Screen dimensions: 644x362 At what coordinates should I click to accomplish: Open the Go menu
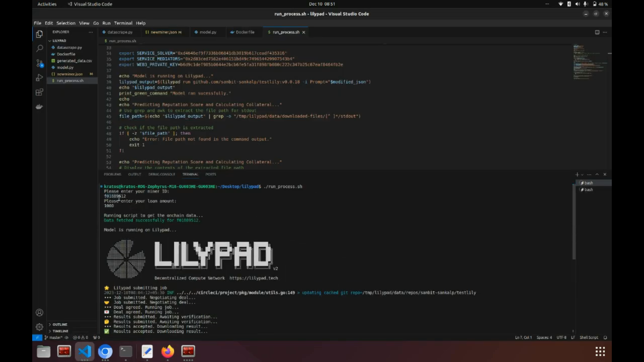pos(96,23)
